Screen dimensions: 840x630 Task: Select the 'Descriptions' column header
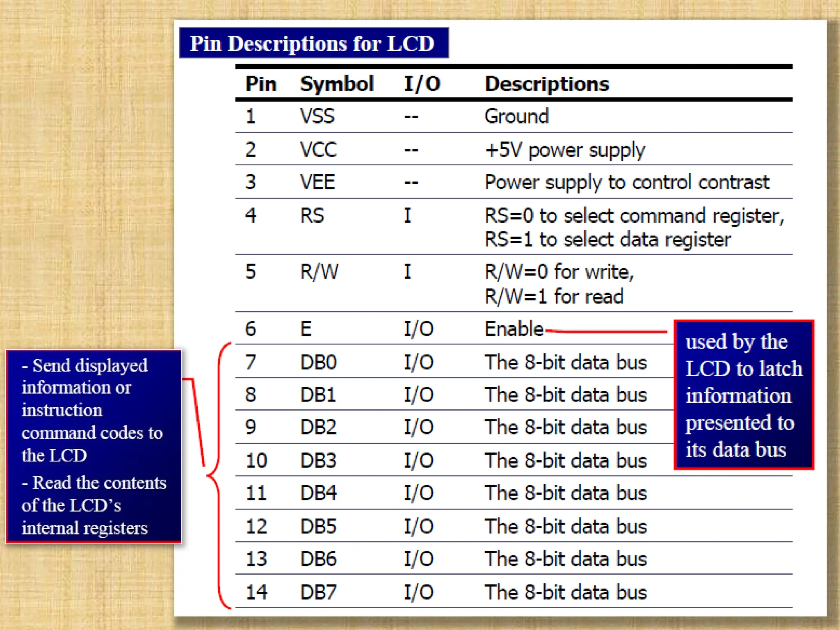click(547, 84)
